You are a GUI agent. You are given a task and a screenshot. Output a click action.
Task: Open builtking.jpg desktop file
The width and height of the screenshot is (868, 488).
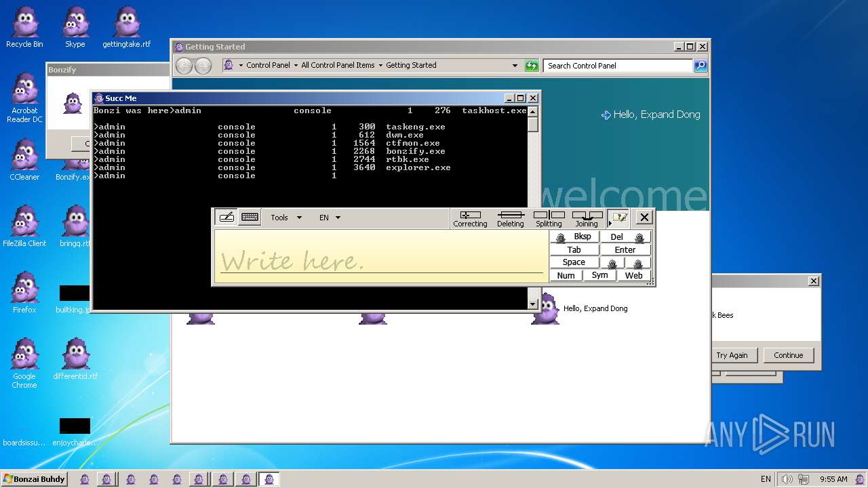(x=75, y=298)
